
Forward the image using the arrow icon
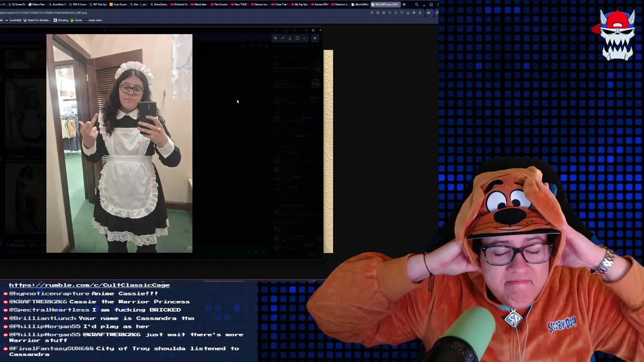pos(282,38)
